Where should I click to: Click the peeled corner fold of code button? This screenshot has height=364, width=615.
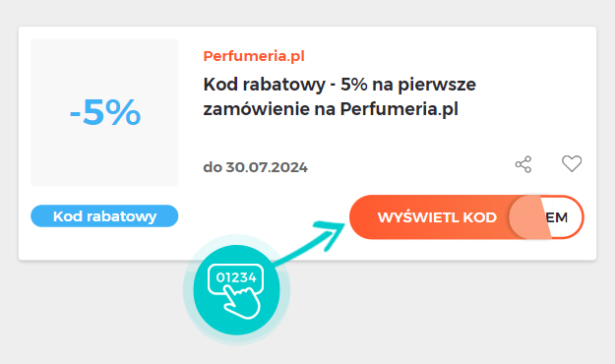coord(529,217)
